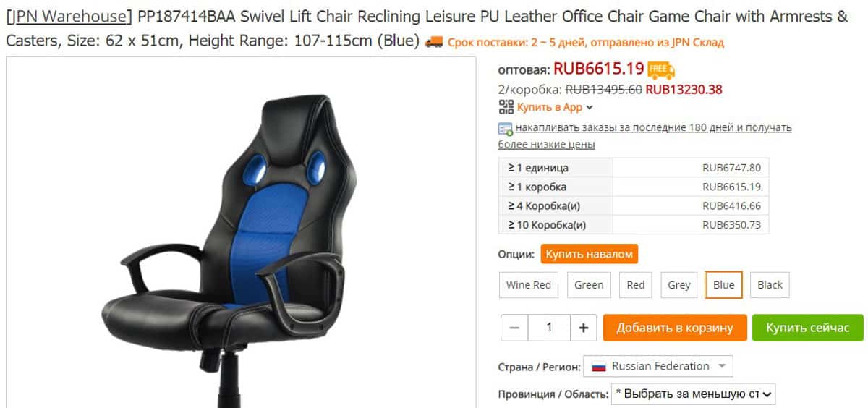
Task: Open the Провинция / Область select box
Action: (694, 394)
